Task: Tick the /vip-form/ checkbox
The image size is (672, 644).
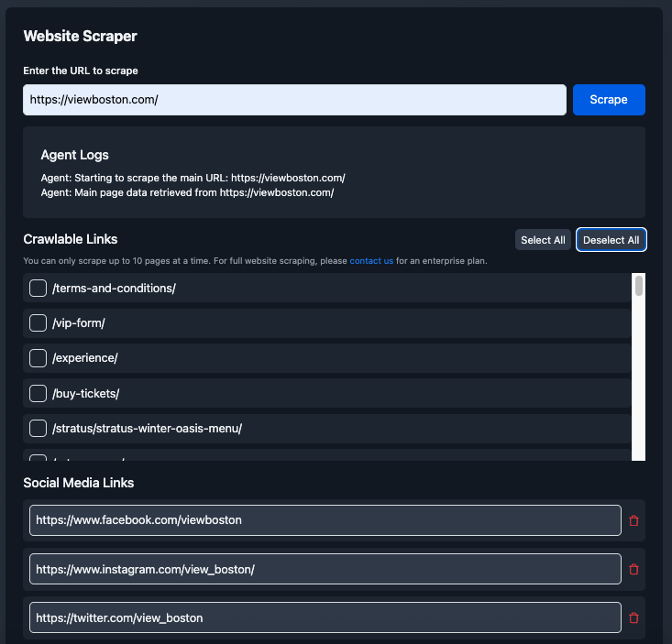Action: pos(38,322)
